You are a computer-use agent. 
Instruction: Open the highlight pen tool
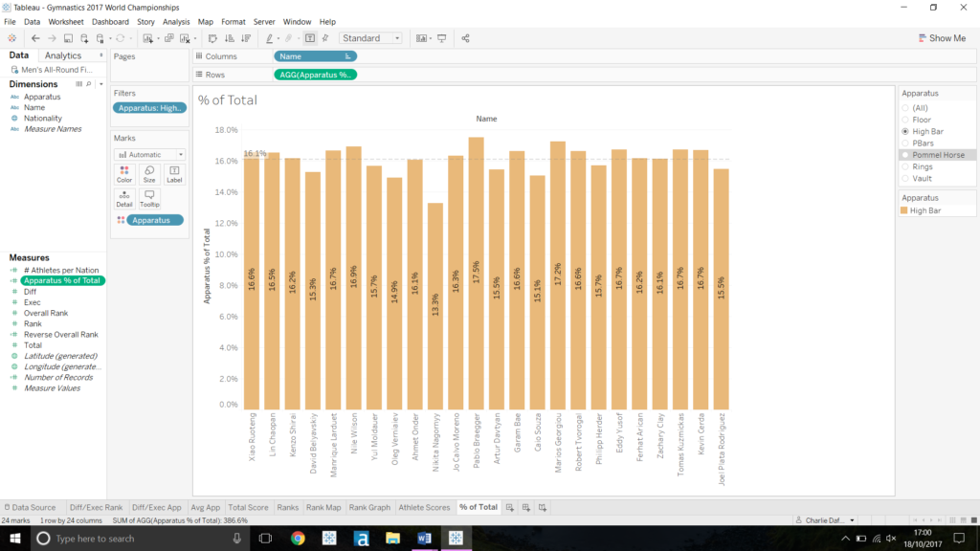269,38
